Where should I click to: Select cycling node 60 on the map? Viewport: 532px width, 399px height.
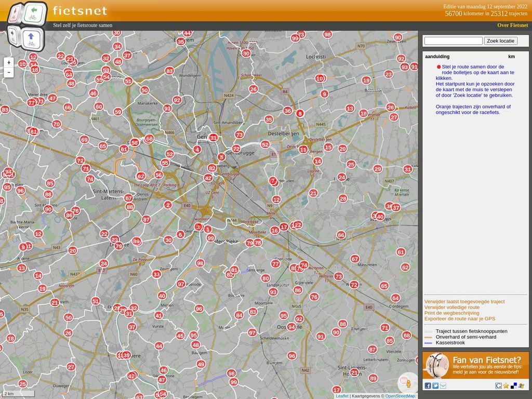click(99, 107)
